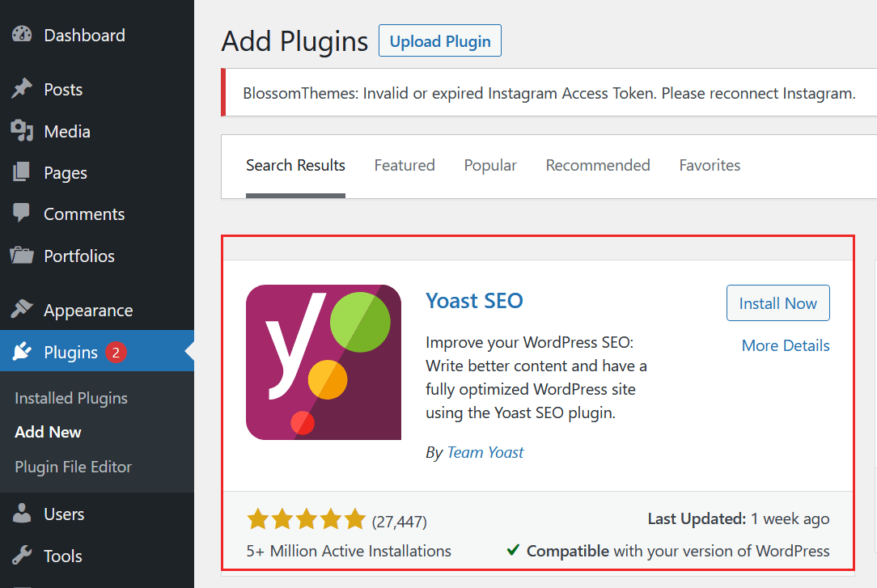Screen dimensions: 877x588
Task: Click the Posts pushpin icon
Action: coord(22,89)
